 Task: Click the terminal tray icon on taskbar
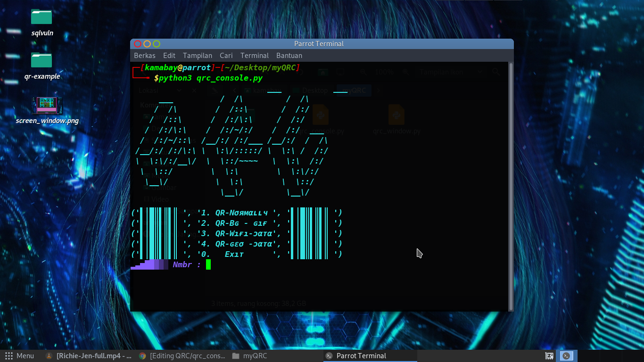pyautogui.click(x=567, y=356)
